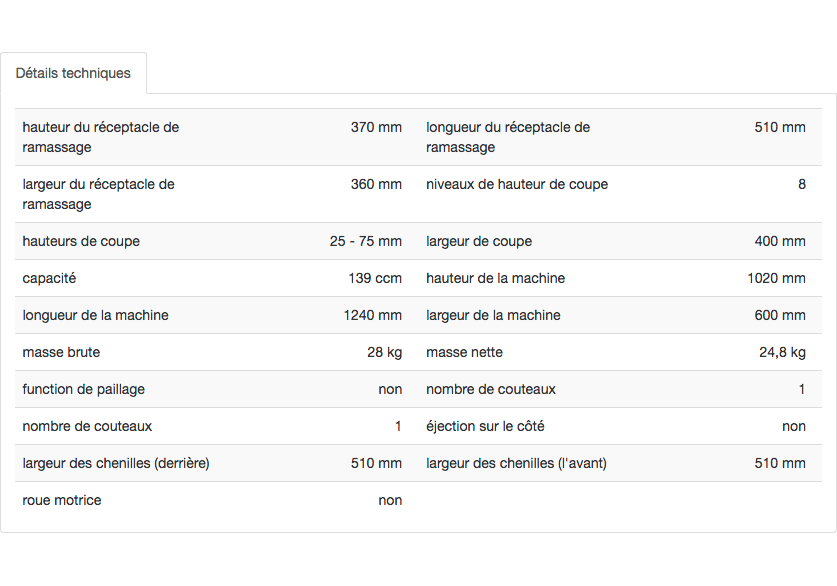Select the 1240 mm value
This screenshot has width=837, height=586.
click(x=372, y=315)
